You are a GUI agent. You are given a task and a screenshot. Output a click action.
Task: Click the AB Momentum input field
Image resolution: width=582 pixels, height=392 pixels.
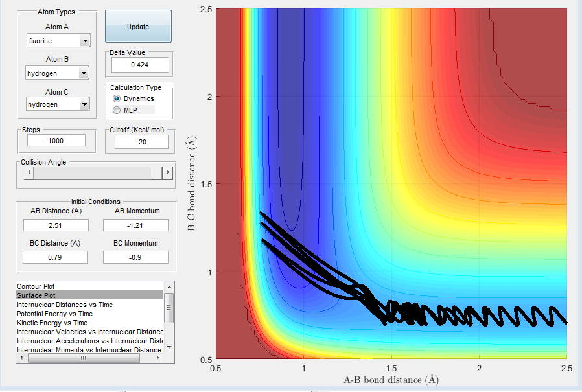135,225
